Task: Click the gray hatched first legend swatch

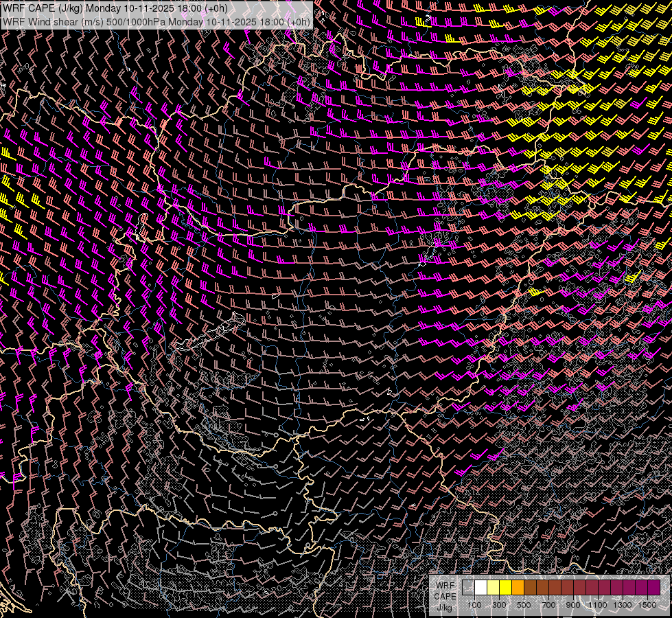Action: 468,587
